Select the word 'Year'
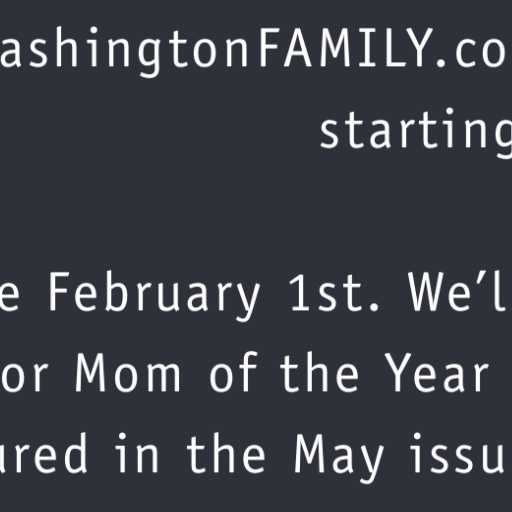512x512 pixels. pyautogui.click(x=437, y=372)
